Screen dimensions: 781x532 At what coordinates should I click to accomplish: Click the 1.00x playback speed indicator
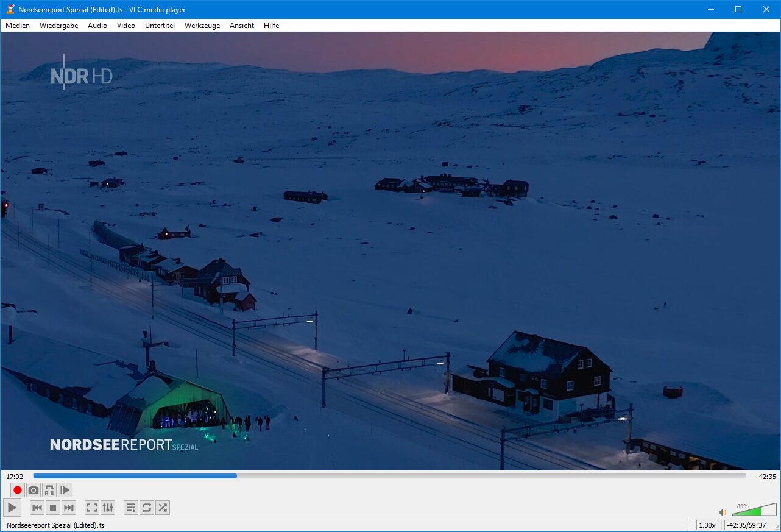pyautogui.click(x=707, y=525)
